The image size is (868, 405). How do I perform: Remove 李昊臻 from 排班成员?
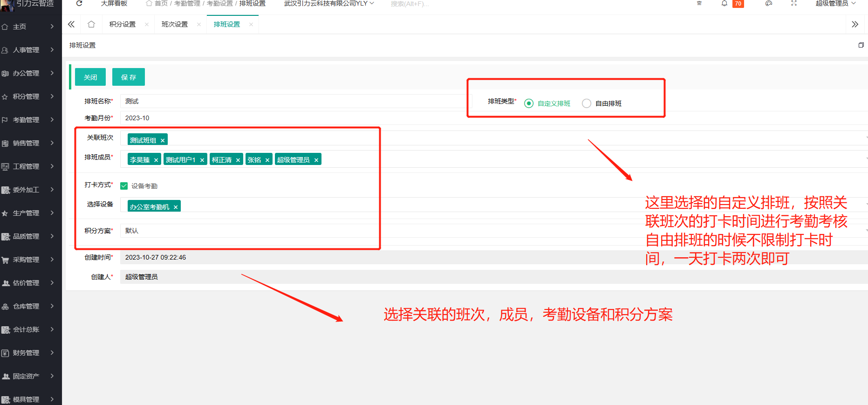click(x=156, y=160)
